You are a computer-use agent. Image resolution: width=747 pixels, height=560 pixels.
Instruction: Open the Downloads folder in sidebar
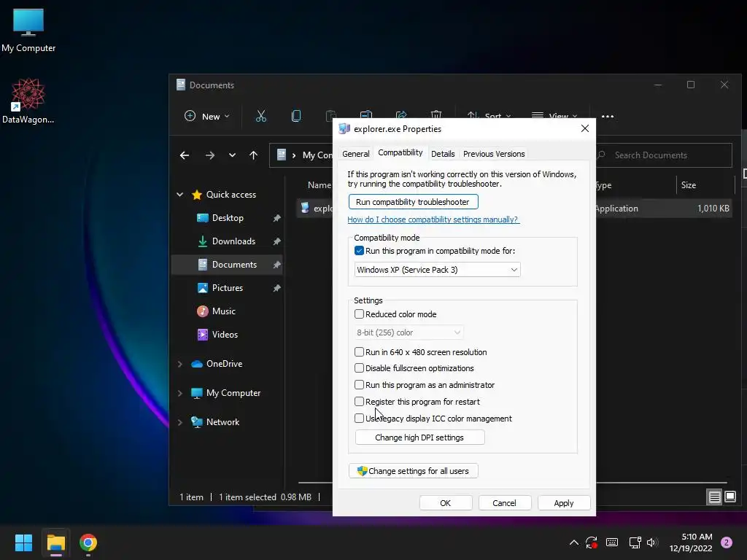[233, 241]
